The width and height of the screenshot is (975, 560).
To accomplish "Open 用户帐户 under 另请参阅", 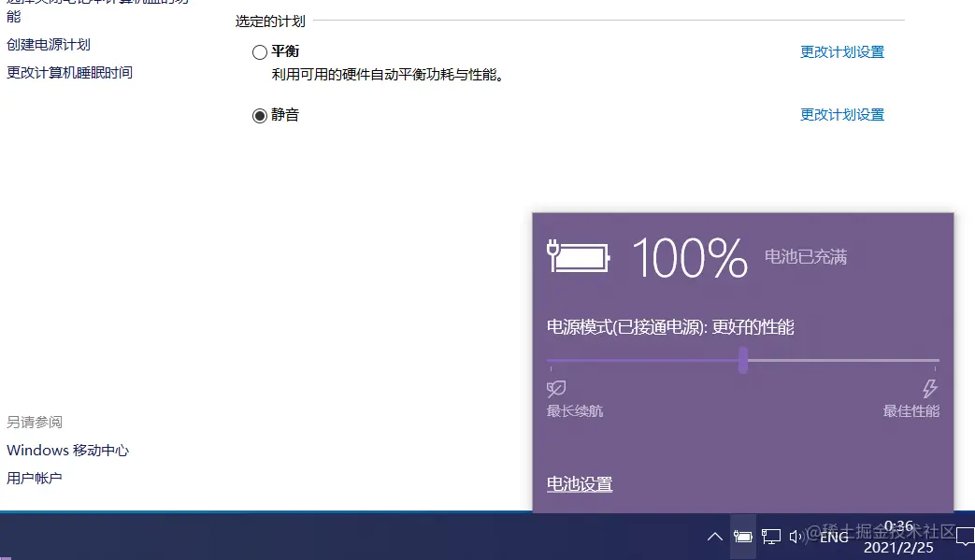I will (34, 477).
